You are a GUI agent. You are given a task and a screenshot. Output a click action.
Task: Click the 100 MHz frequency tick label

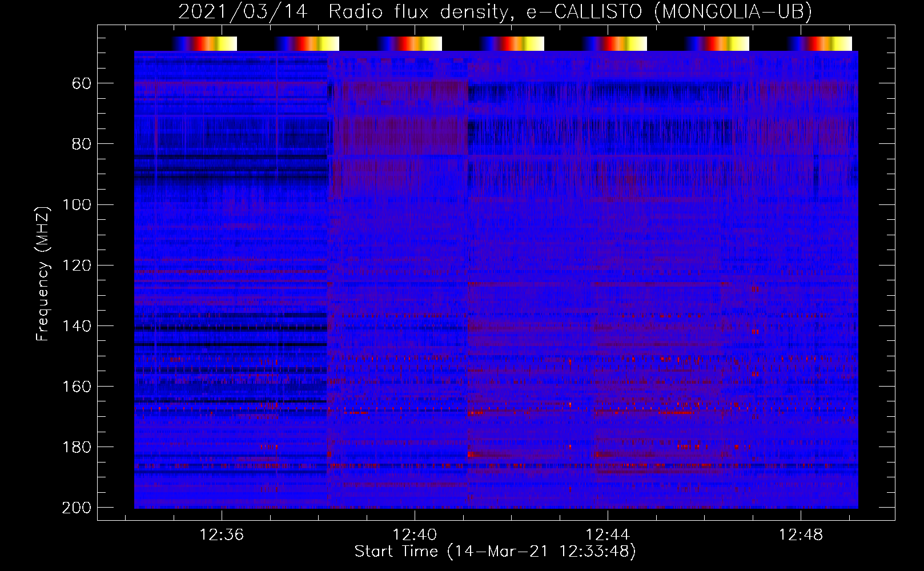(77, 204)
